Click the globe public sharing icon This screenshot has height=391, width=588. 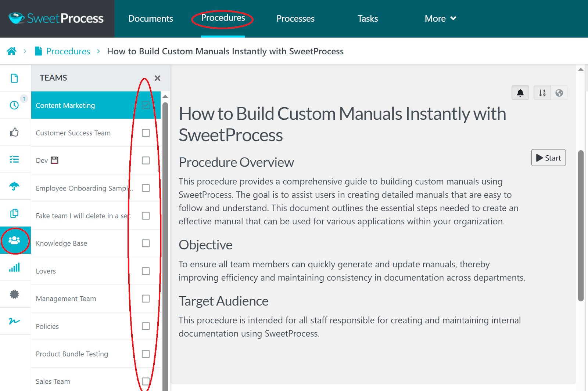point(559,93)
